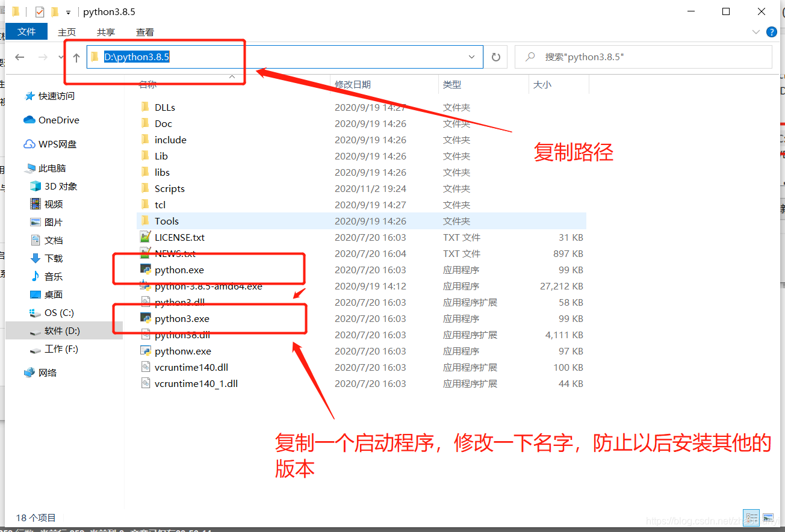This screenshot has width=785, height=532.
Task: Click the 2020/11/2 19:24 date cell
Action: click(370, 188)
